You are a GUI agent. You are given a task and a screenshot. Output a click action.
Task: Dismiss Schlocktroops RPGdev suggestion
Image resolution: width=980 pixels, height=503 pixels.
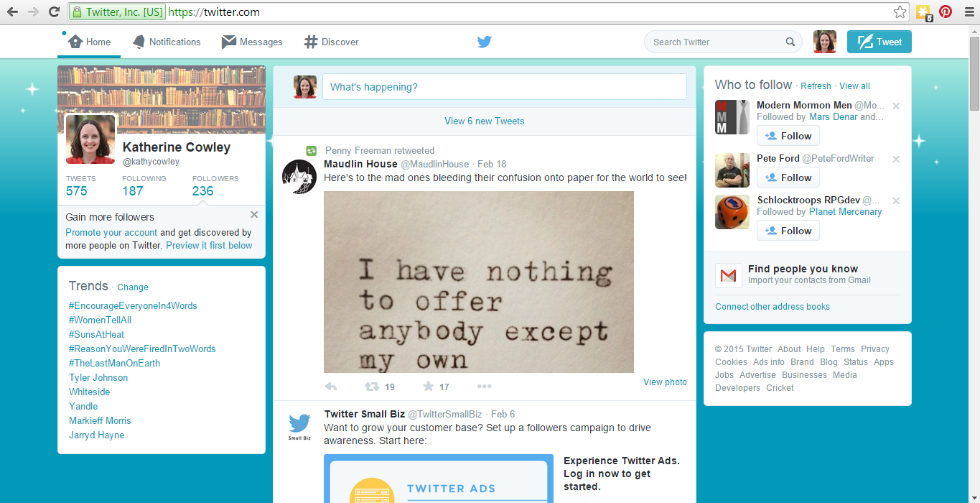pyautogui.click(x=896, y=201)
